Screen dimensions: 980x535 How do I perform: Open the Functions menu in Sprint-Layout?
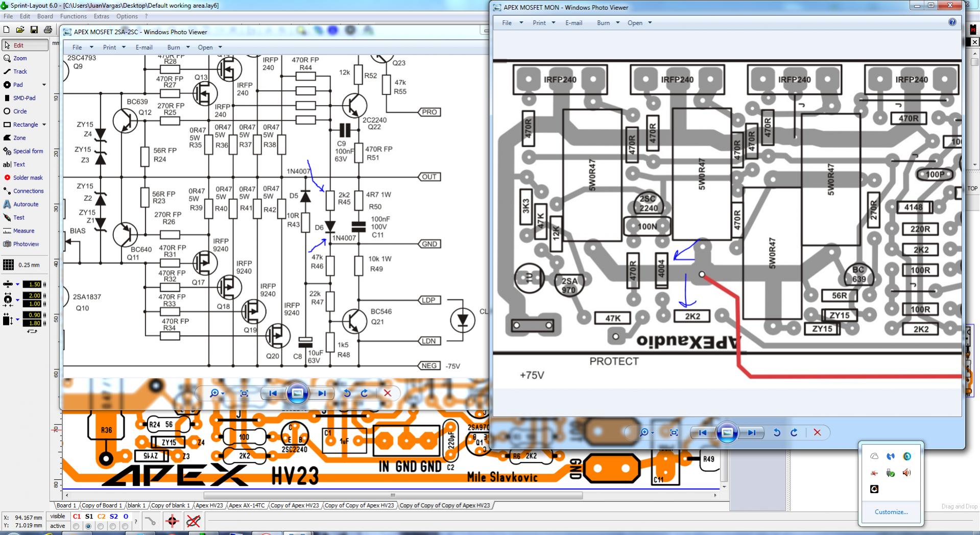74,16
